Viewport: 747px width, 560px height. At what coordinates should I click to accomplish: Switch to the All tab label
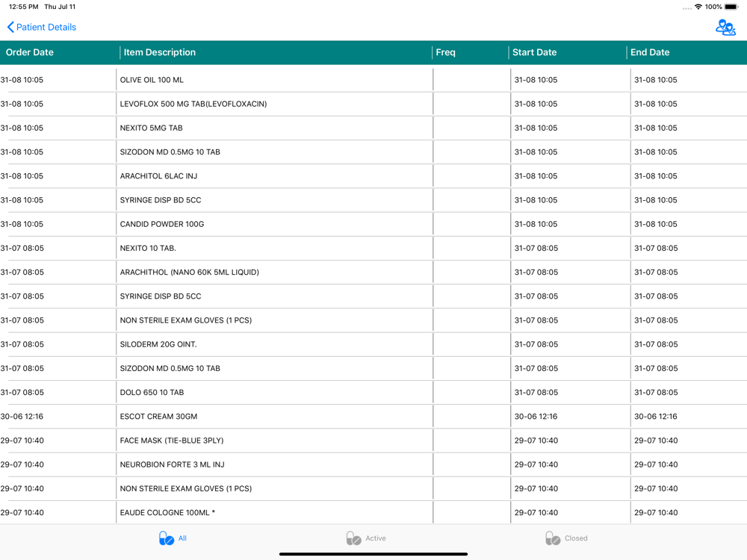tap(182, 538)
